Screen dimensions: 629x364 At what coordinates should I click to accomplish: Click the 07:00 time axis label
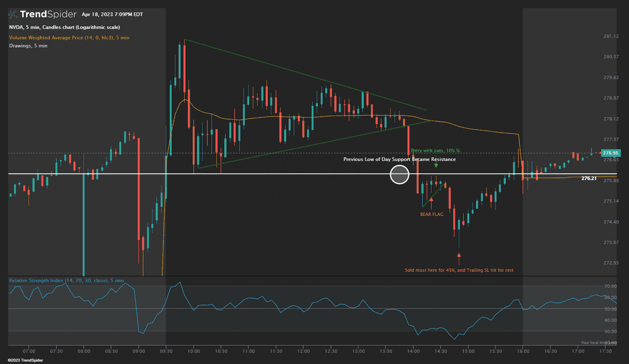29,351
